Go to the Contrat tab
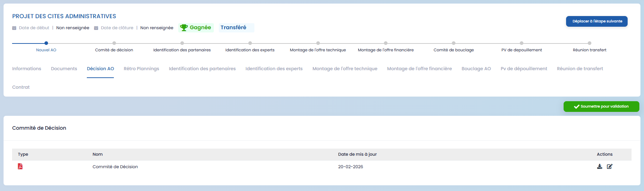 click(x=21, y=87)
